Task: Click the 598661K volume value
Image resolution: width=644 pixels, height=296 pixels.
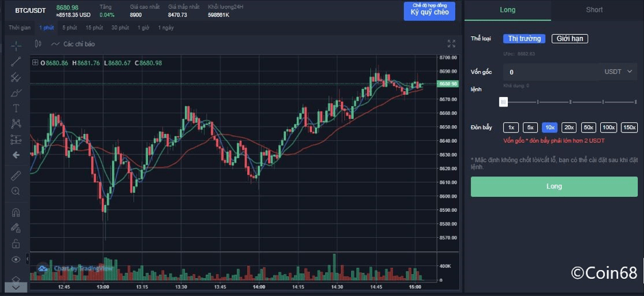Action: (218, 15)
